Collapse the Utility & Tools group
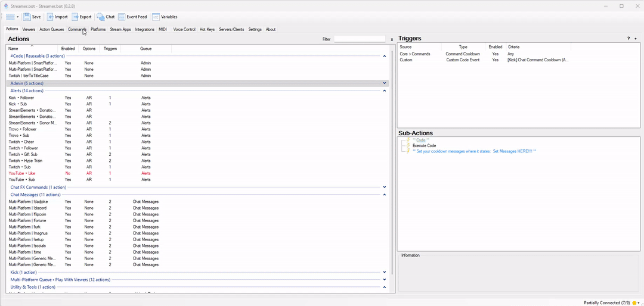This screenshot has height=306, width=644. click(385, 287)
